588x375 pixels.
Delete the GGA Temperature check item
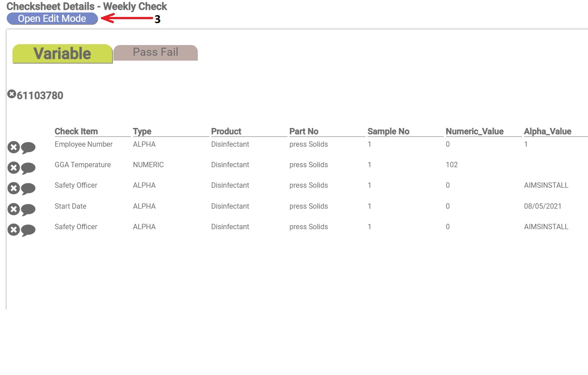[13, 167]
